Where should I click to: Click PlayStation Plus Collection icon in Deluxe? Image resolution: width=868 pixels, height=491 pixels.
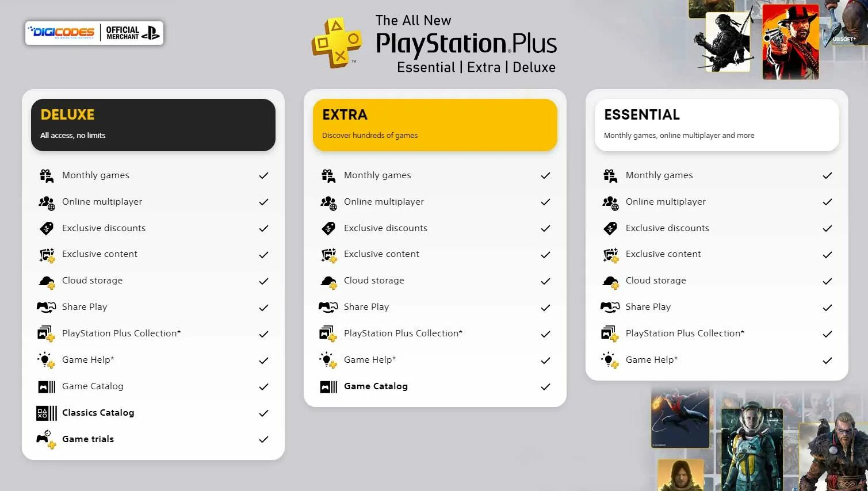tap(47, 333)
